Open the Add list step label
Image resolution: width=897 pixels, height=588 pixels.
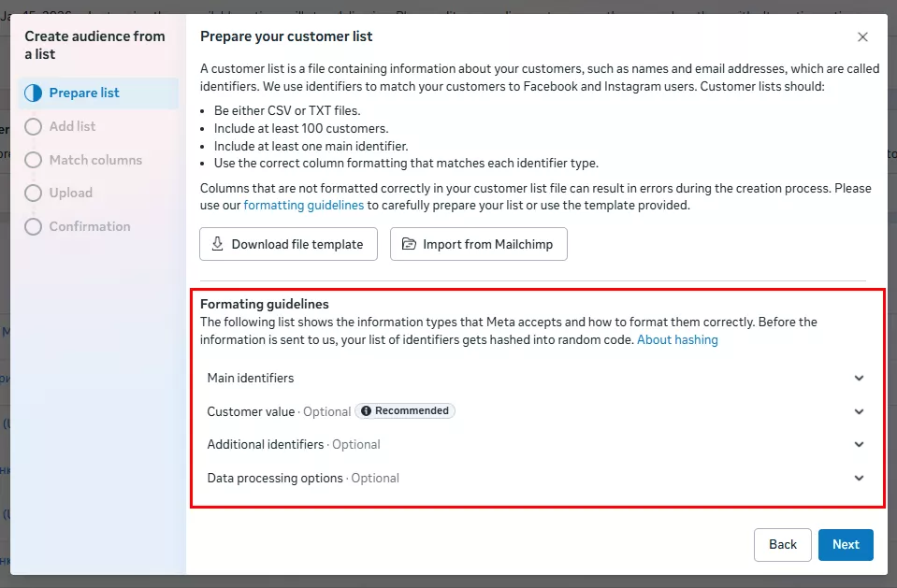pos(73,126)
